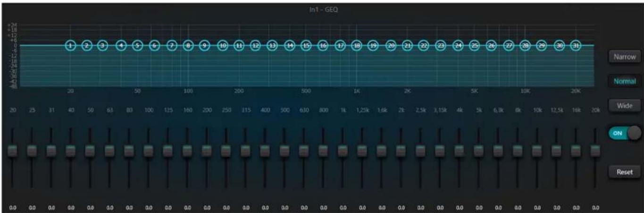Set bandwidth to Wide
This screenshot has height=213, width=644.
[x=624, y=105]
